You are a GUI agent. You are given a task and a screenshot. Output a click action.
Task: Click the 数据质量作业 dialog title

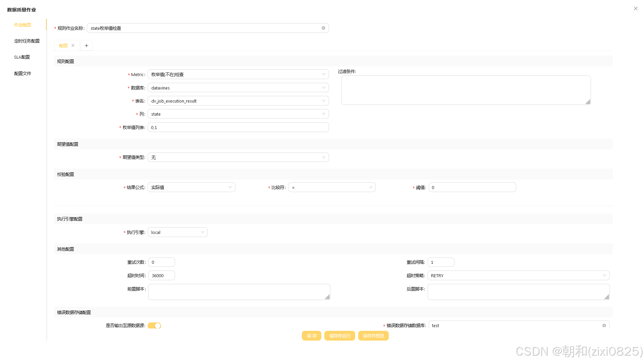click(x=22, y=10)
